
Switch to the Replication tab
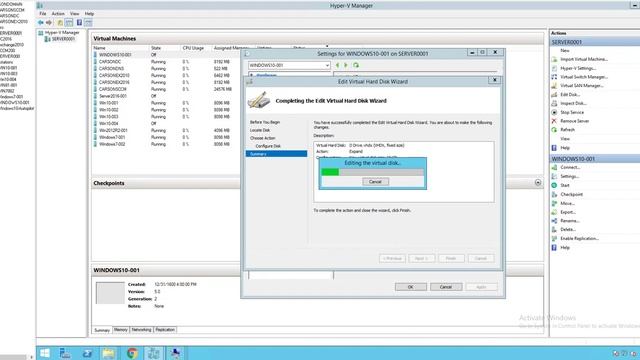[x=165, y=329]
